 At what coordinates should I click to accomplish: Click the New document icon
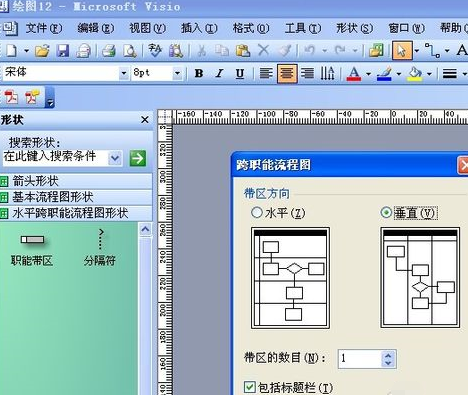(11, 51)
